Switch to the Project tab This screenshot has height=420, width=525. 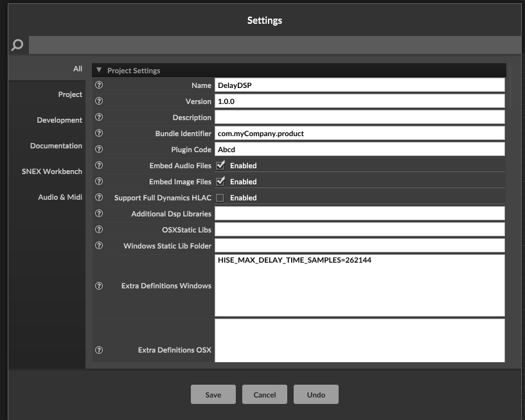(46, 94)
